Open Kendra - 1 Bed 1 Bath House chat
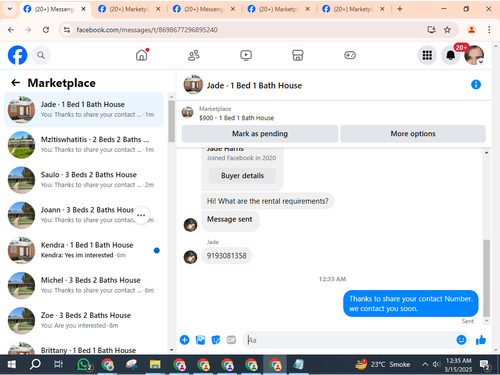The height and width of the screenshot is (375, 500). (84, 250)
